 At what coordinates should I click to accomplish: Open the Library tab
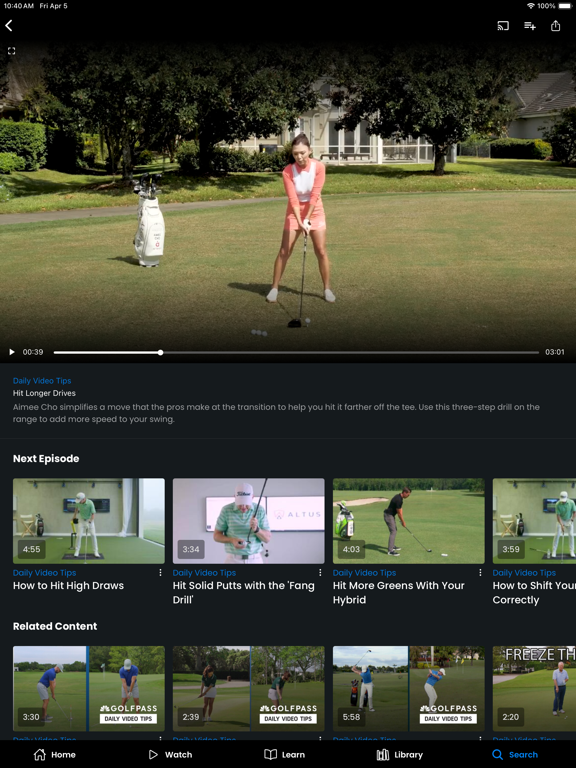click(400, 755)
